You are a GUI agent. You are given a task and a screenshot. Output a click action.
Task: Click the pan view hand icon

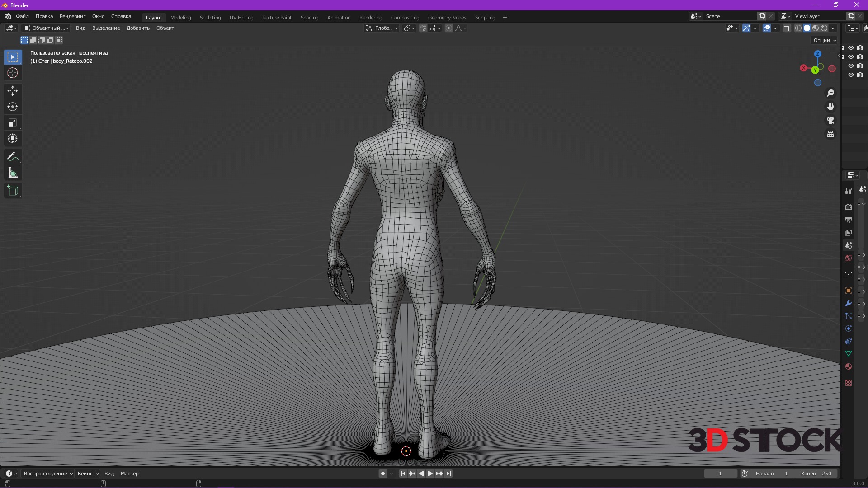(830, 107)
